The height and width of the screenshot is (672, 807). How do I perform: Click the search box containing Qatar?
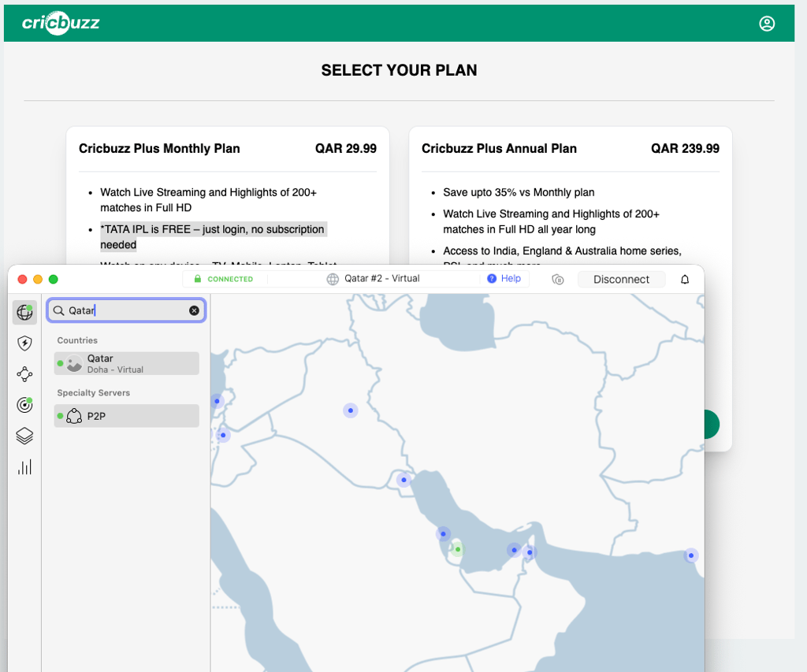(x=127, y=310)
